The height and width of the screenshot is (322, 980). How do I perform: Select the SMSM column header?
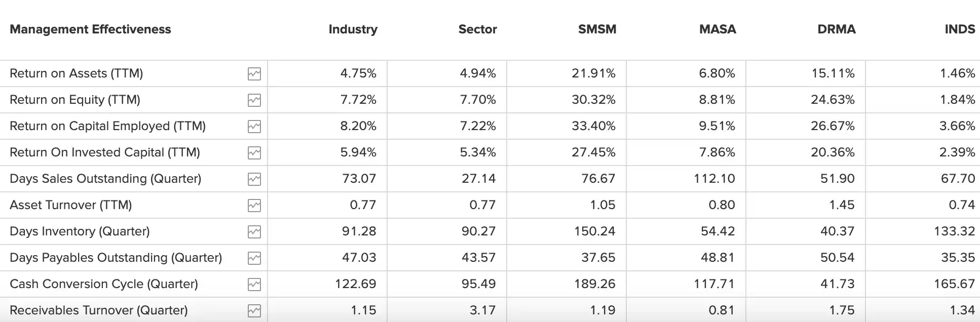point(597,29)
